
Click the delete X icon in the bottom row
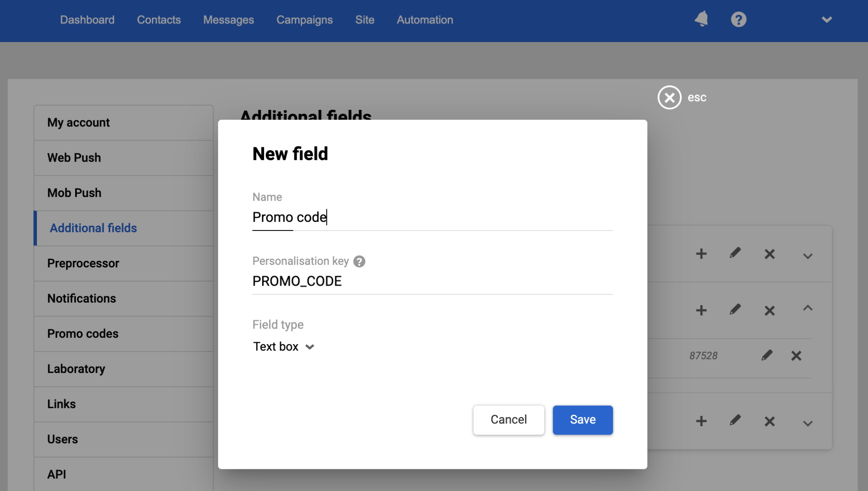click(769, 421)
